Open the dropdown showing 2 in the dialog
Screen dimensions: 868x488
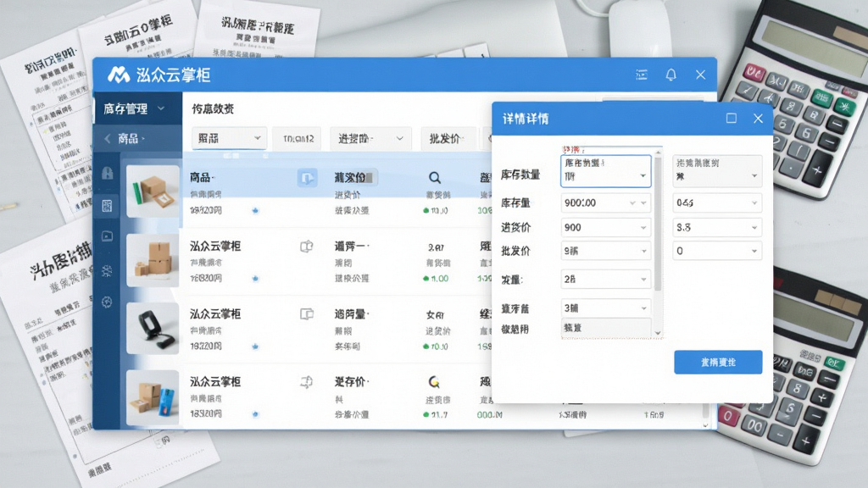[x=605, y=280]
